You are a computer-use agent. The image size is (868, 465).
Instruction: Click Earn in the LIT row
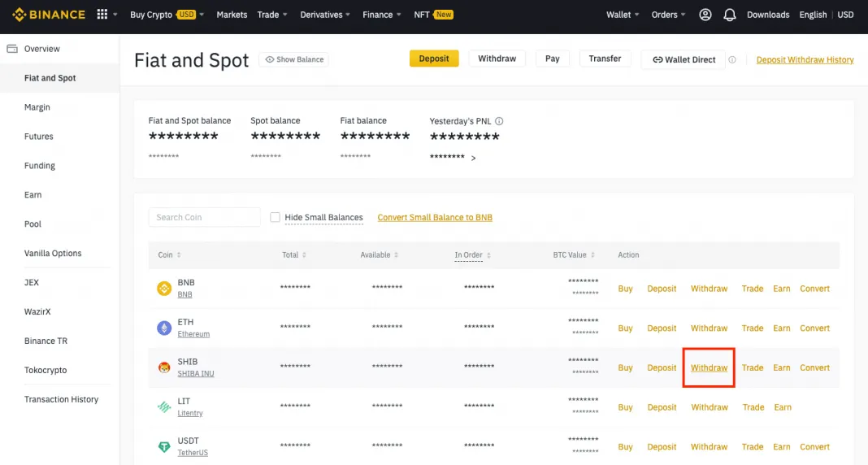(782, 406)
